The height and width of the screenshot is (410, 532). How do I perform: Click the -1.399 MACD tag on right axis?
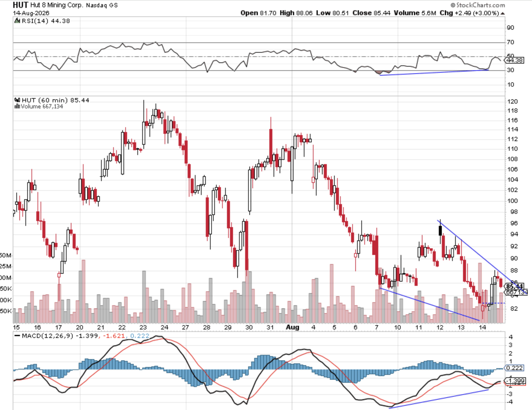point(515,381)
